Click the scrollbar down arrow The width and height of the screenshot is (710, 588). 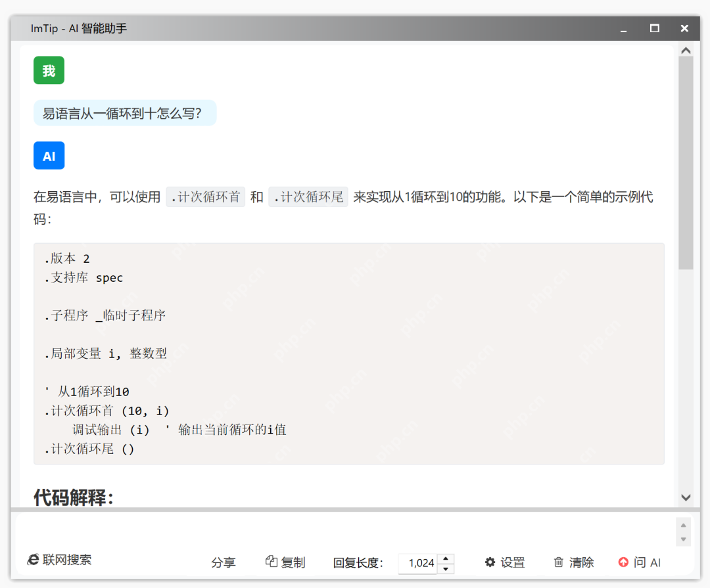pos(686,497)
